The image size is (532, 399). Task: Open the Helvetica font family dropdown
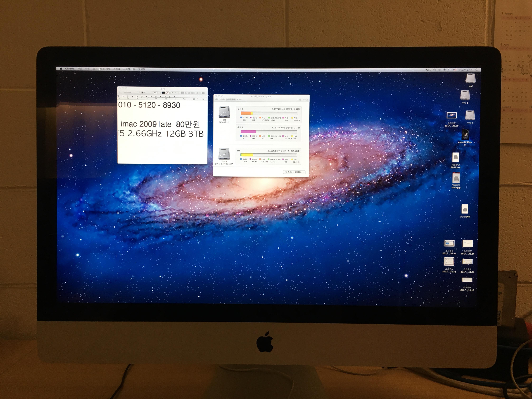[131, 92]
